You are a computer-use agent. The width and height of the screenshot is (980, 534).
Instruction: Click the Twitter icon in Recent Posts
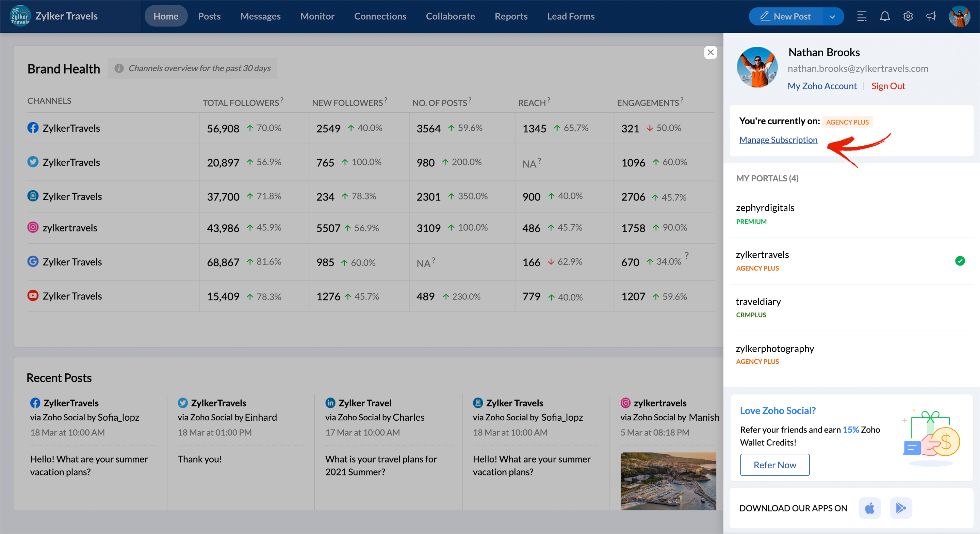[183, 403]
